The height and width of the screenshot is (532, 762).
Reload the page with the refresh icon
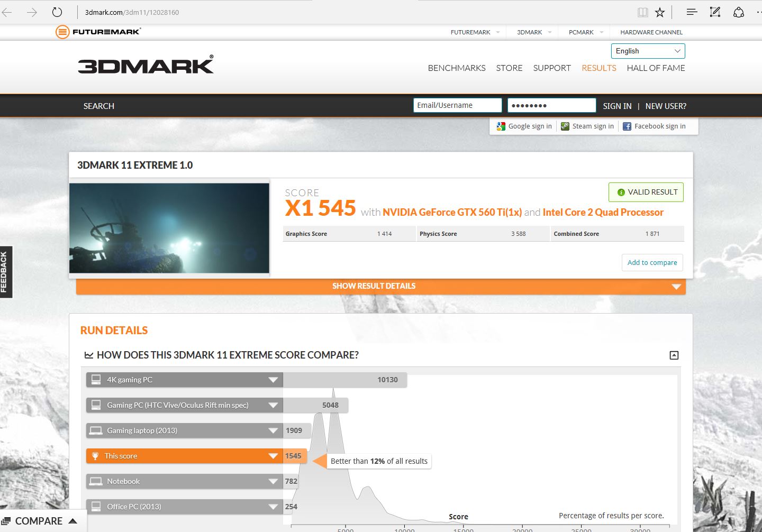click(x=57, y=12)
